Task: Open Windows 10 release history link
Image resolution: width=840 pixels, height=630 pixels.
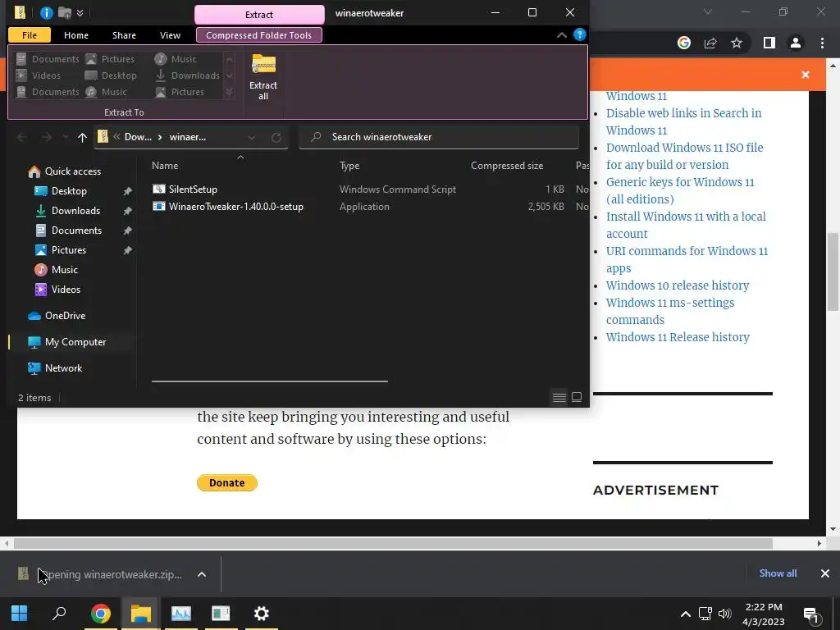Action: (677, 285)
